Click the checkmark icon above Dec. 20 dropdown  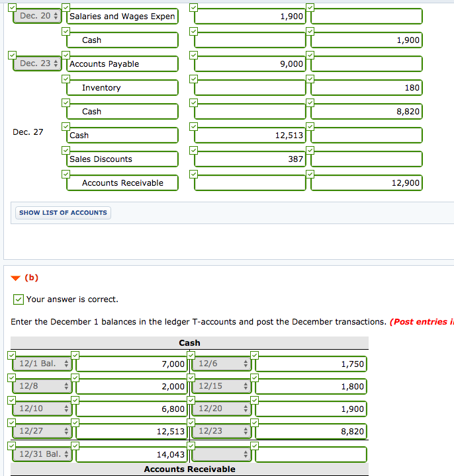(12, 7)
